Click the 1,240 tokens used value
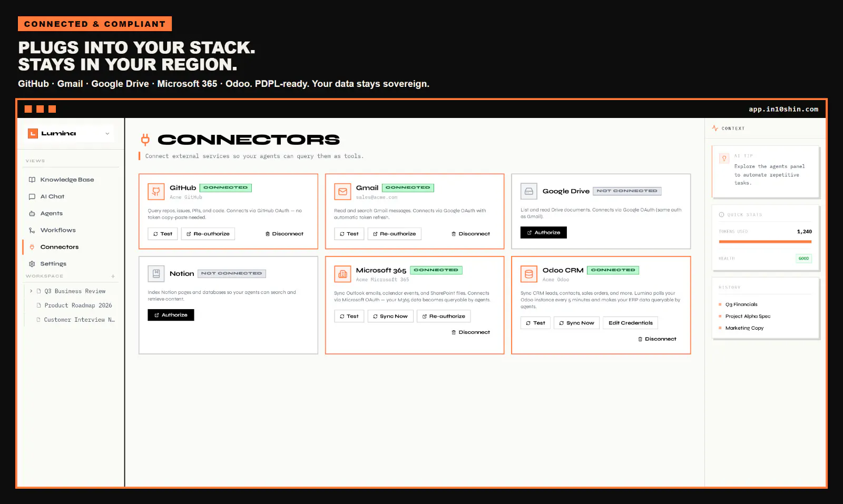Viewport: 843px width, 504px height. coord(805,232)
